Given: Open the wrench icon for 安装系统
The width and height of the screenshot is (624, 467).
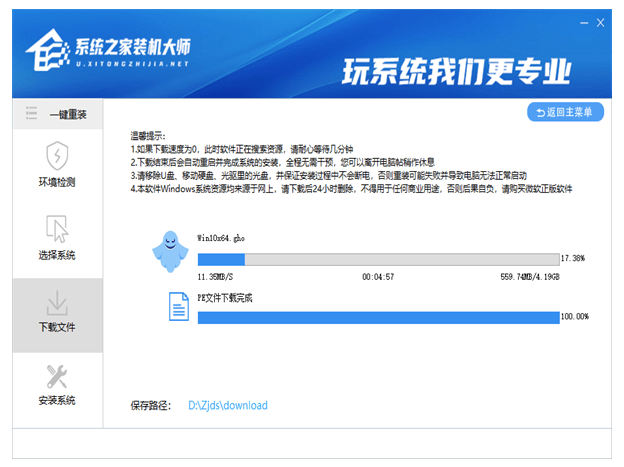Looking at the screenshot, I should coord(57,376).
